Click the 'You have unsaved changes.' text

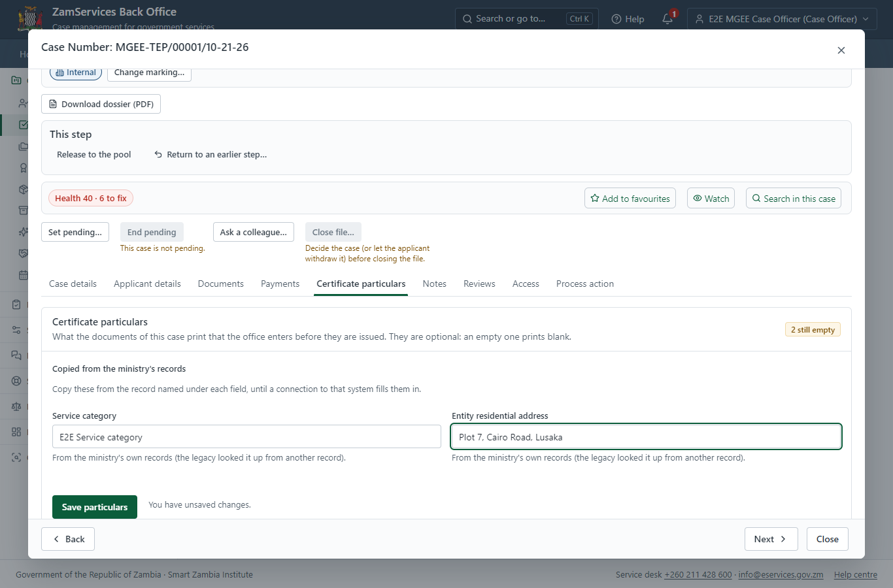199,505
